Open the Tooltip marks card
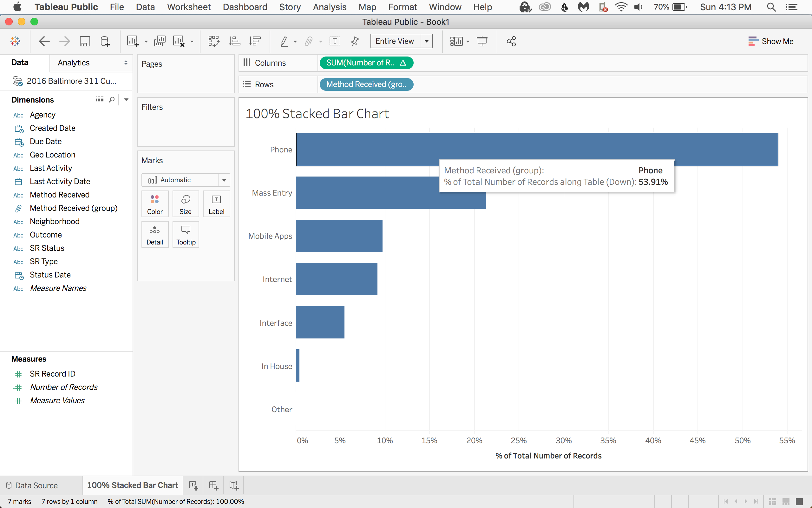812x508 pixels. click(x=186, y=235)
